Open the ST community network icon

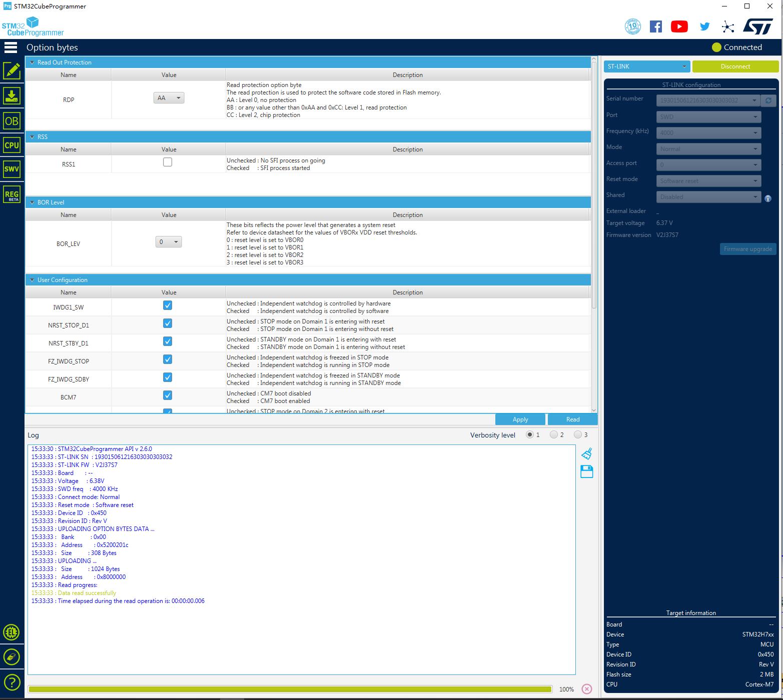tap(728, 27)
